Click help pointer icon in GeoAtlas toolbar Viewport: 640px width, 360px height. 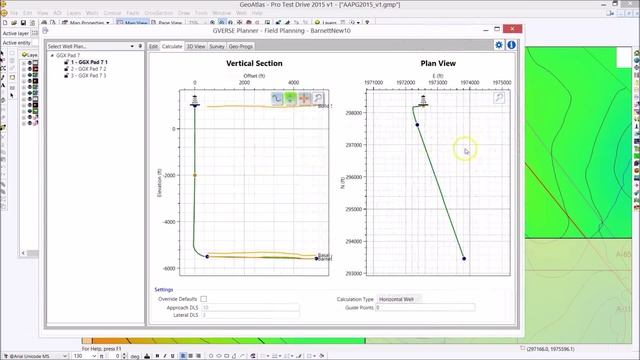click(x=367, y=23)
